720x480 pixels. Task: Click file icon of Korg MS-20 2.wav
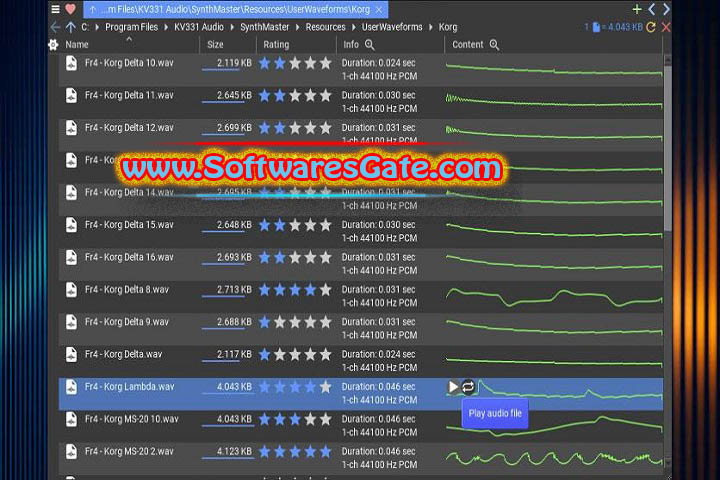click(x=71, y=452)
